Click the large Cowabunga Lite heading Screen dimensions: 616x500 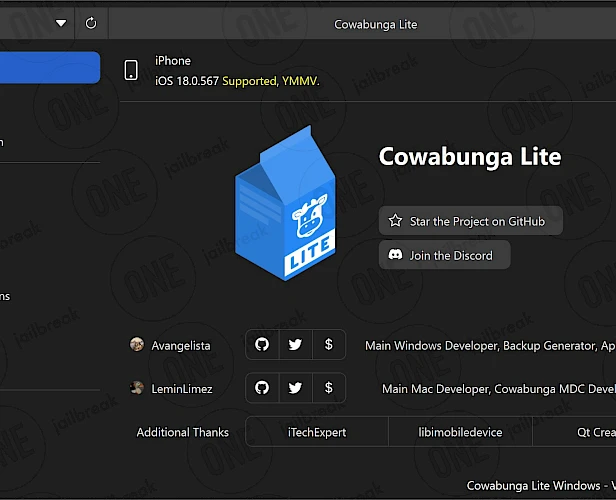(470, 156)
